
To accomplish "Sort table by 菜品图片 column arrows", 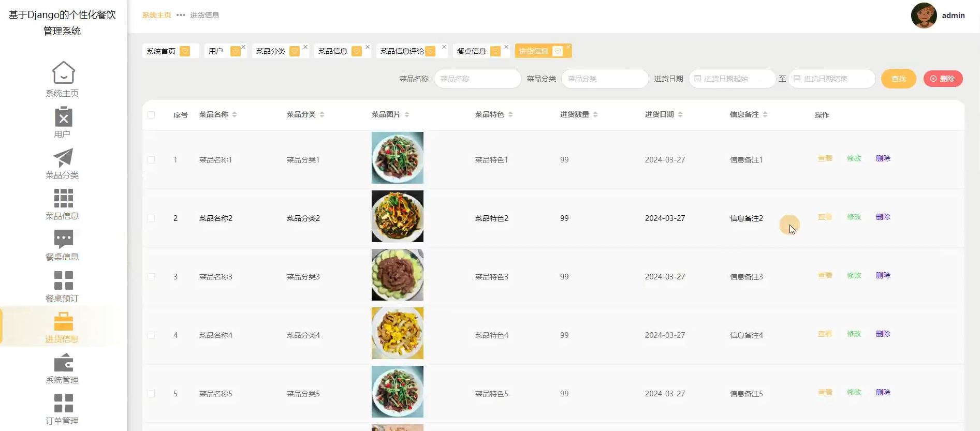I will 407,114.
